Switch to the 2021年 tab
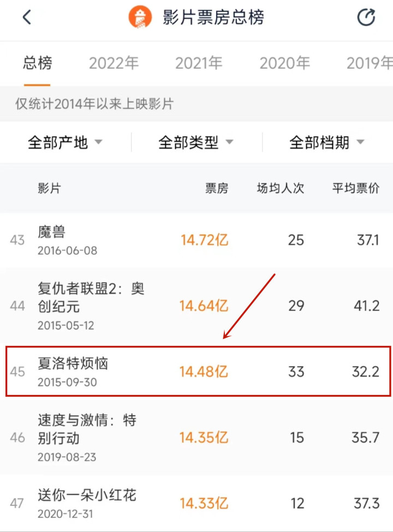 pos(199,63)
